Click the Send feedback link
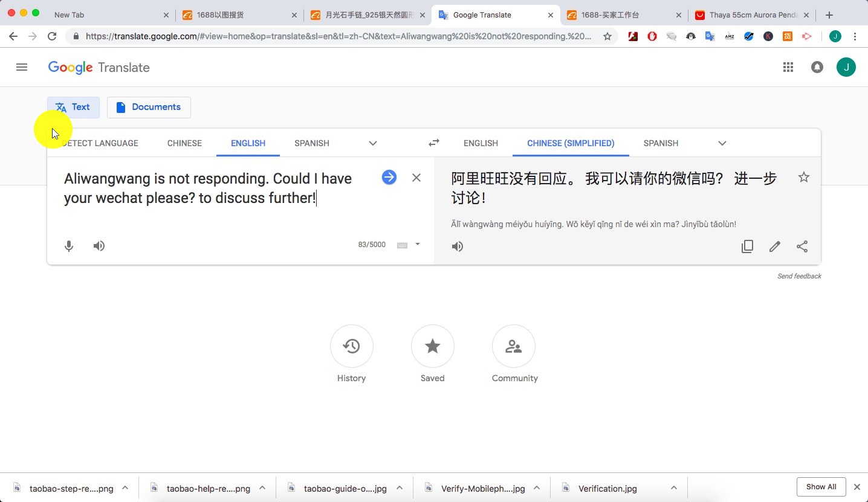This screenshot has width=868, height=502. [x=799, y=276]
